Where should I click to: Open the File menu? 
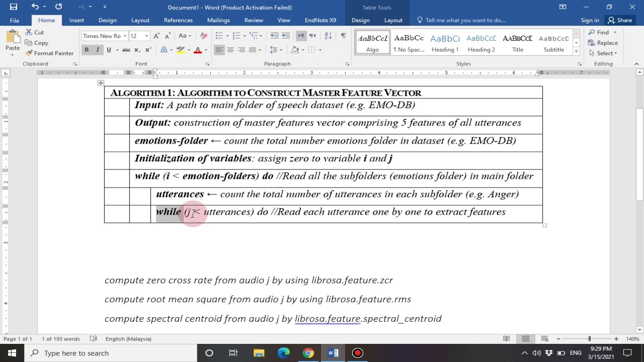coord(15,20)
